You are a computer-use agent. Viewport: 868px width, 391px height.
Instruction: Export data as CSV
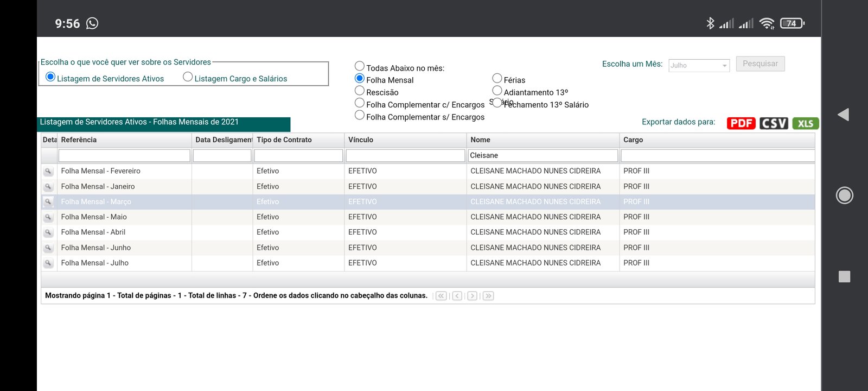tap(774, 123)
